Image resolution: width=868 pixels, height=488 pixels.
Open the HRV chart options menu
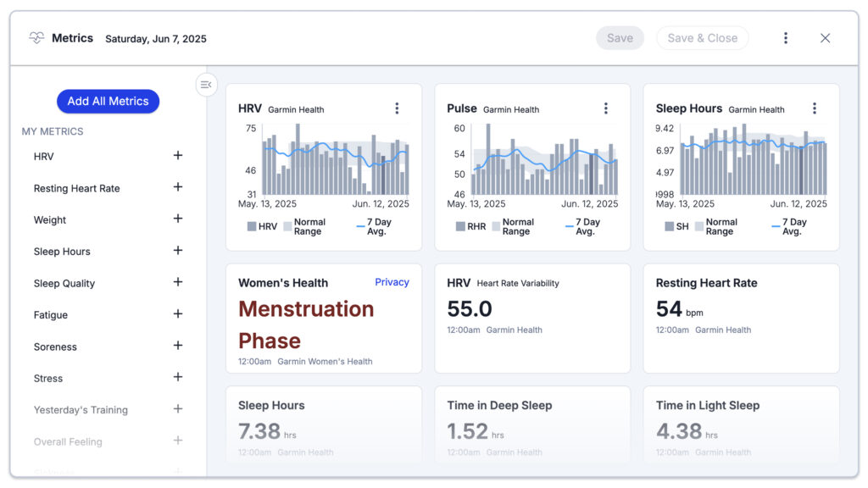click(397, 108)
